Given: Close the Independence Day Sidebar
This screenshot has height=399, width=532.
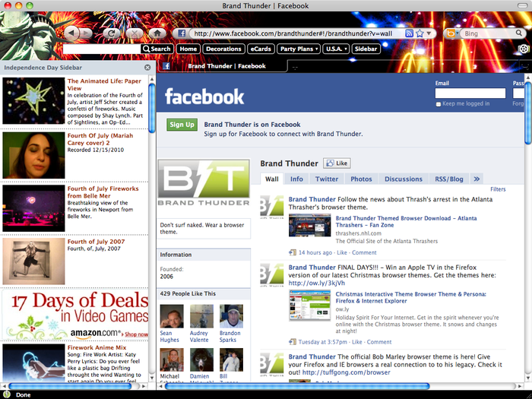Looking at the screenshot, I should (147, 68).
